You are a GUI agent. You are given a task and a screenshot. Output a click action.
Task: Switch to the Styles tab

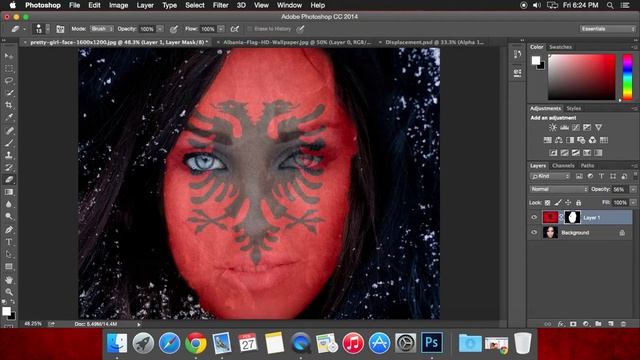(x=573, y=109)
